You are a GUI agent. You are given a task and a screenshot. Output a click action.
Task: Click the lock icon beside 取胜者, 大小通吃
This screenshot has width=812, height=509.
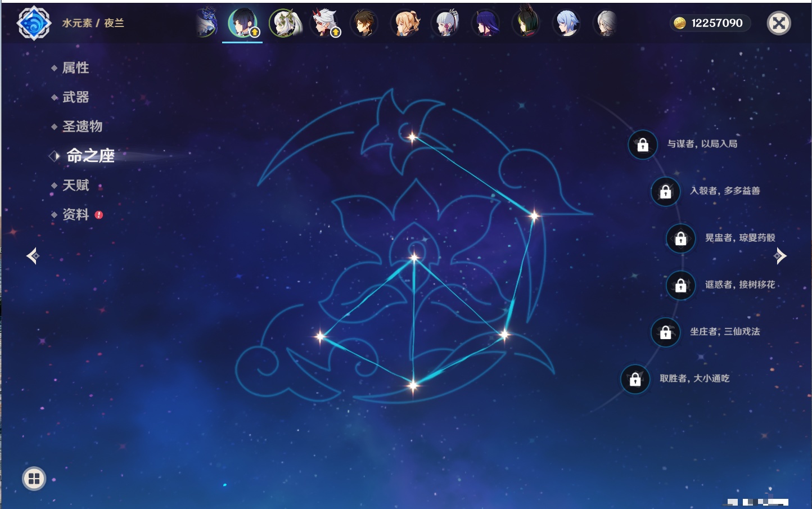point(635,379)
